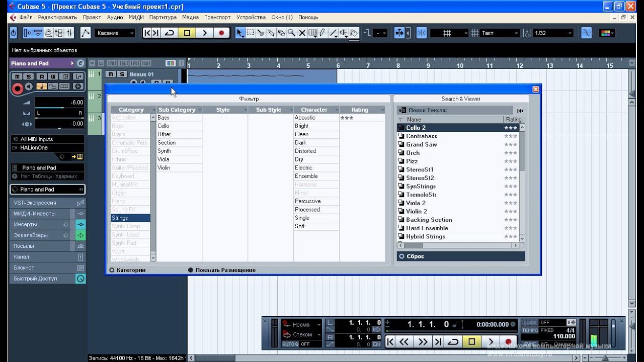
Task: Click the 'Поиск Текста' search field
Action: [454, 111]
